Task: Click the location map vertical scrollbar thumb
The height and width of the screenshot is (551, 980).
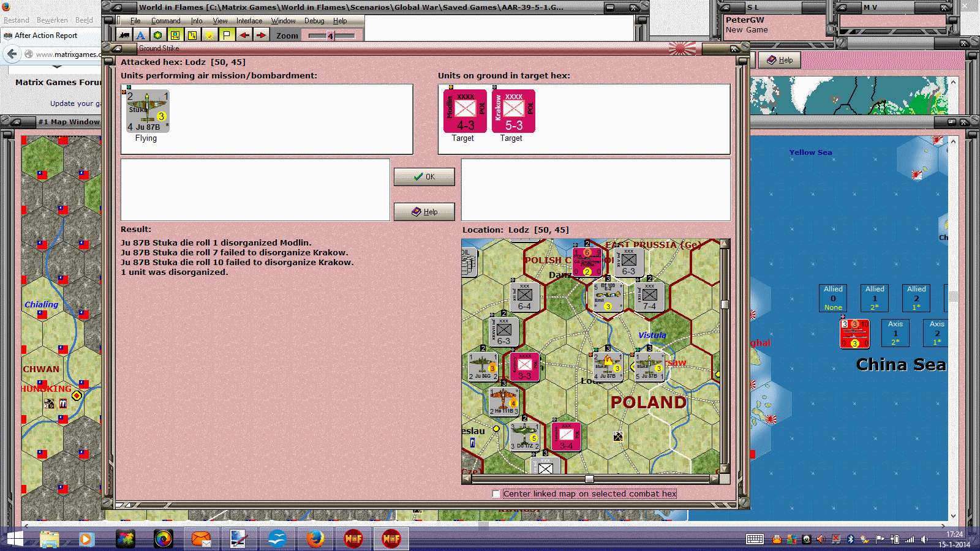Action: tap(725, 304)
